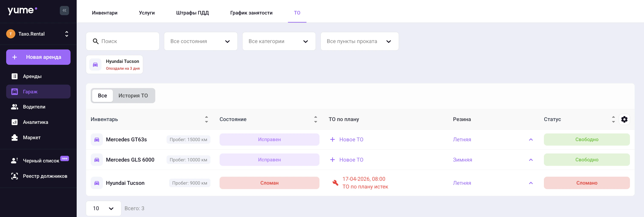Click the search magnifier icon
Image resolution: width=644 pixels, height=217 pixels.
point(95,41)
